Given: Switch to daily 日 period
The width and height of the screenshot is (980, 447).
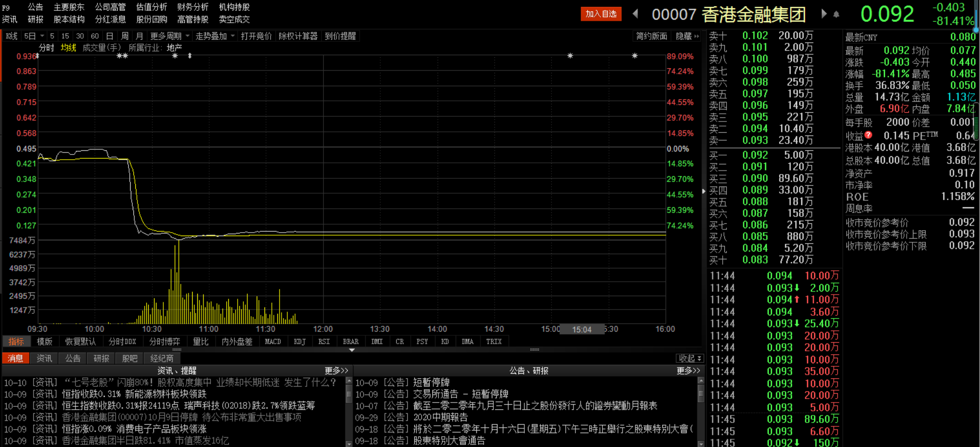Looking at the screenshot, I should coord(110,36).
